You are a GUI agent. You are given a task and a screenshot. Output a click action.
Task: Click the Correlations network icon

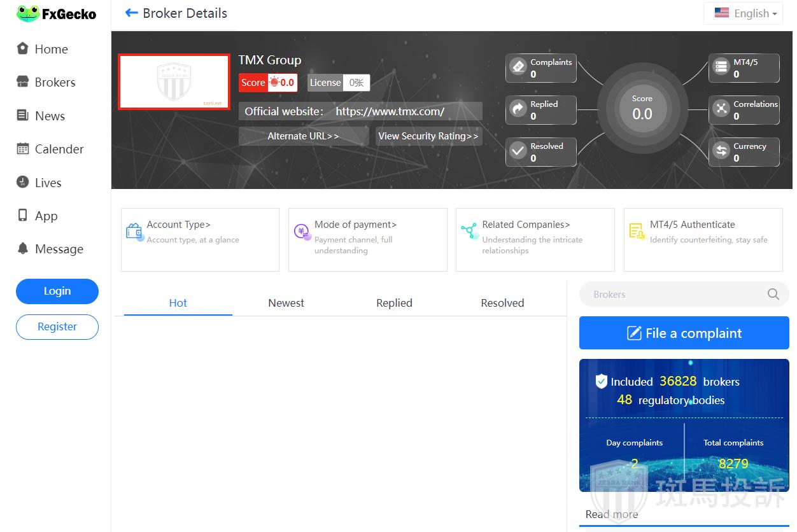point(721,109)
